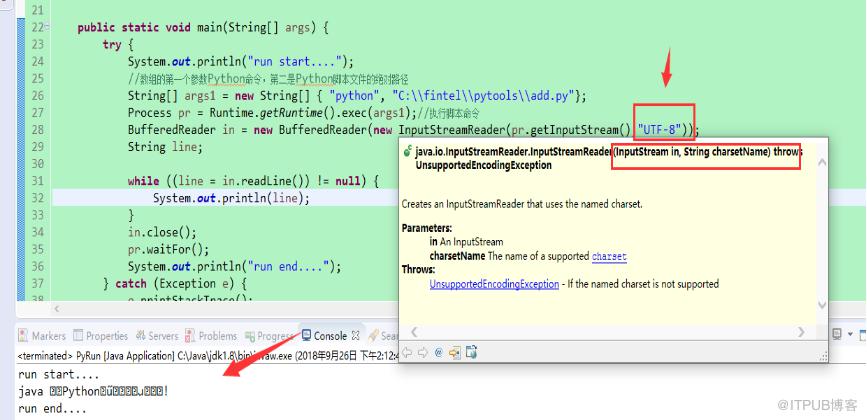The width and height of the screenshot is (867, 420).
Task: Click the Open Declaration icon in hover toolbar
Action: (x=455, y=353)
